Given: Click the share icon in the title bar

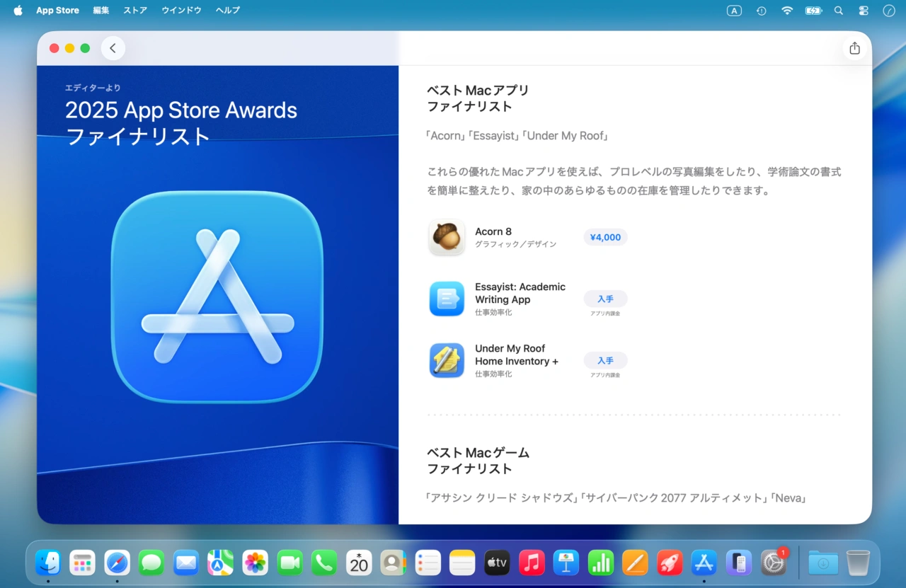Looking at the screenshot, I should click(854, 47).
